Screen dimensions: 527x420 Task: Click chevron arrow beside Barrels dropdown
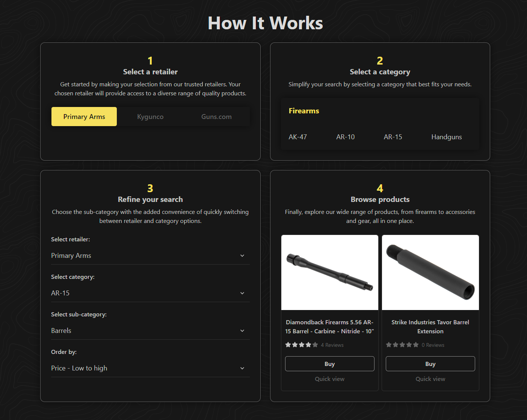point(242,331)
